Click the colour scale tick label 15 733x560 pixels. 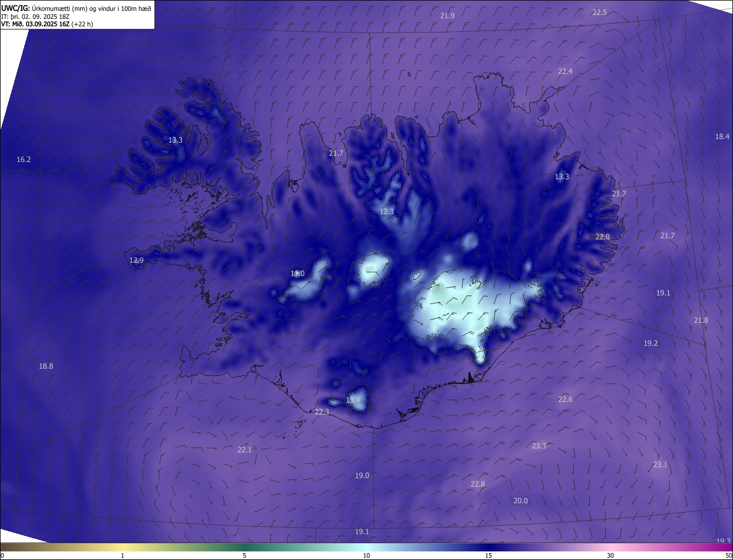(488, 555)
